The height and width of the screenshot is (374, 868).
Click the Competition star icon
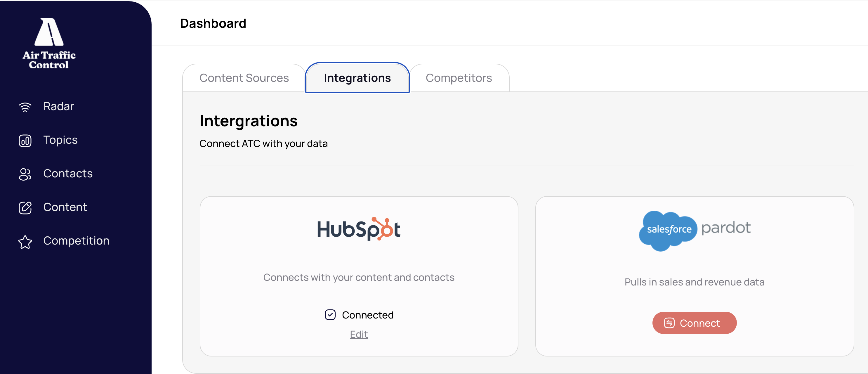pyautogui.click(x=25, y=241)
